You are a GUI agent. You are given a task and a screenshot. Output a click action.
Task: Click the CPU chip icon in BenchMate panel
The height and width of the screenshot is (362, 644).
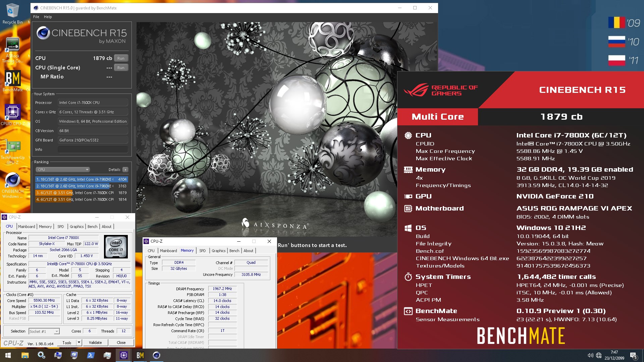408,135
